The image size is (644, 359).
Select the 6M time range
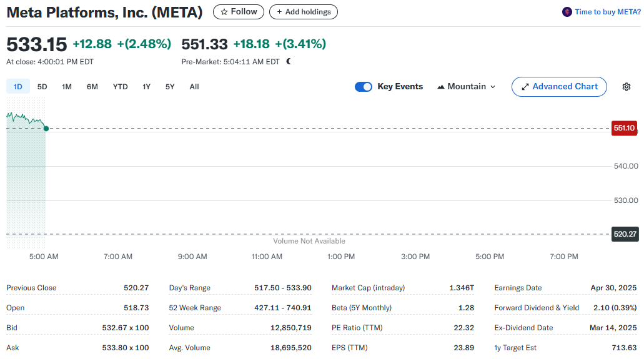point(92,87)
